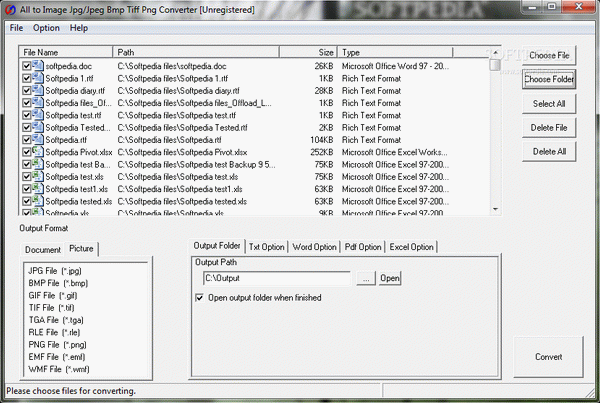
Task: Start conversion with Convert button
Action: (548, 357)
